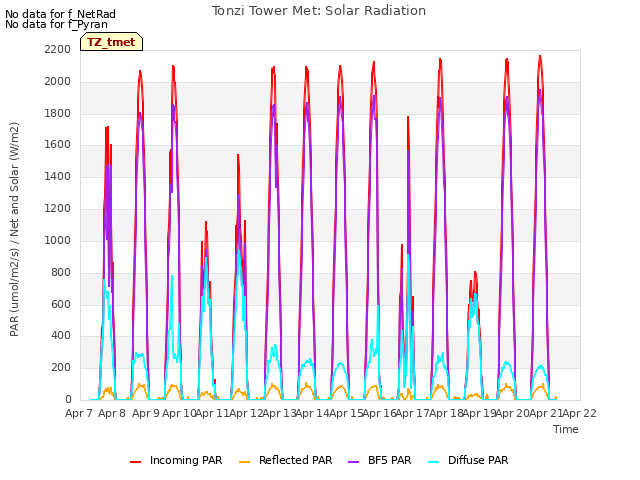The width and height of the screenshot is (640, 480).
Task: Click the 'No data for f_NetRad' message
Action: tap(60, 14)
